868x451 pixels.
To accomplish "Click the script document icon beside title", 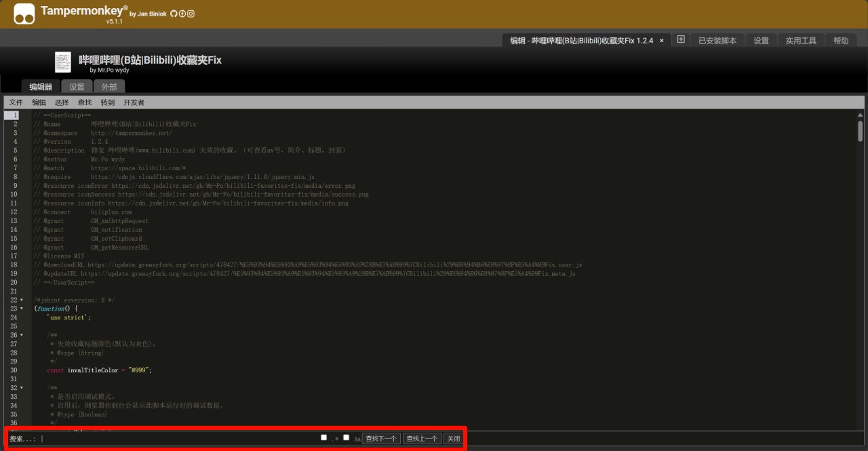I will point(63,62).
